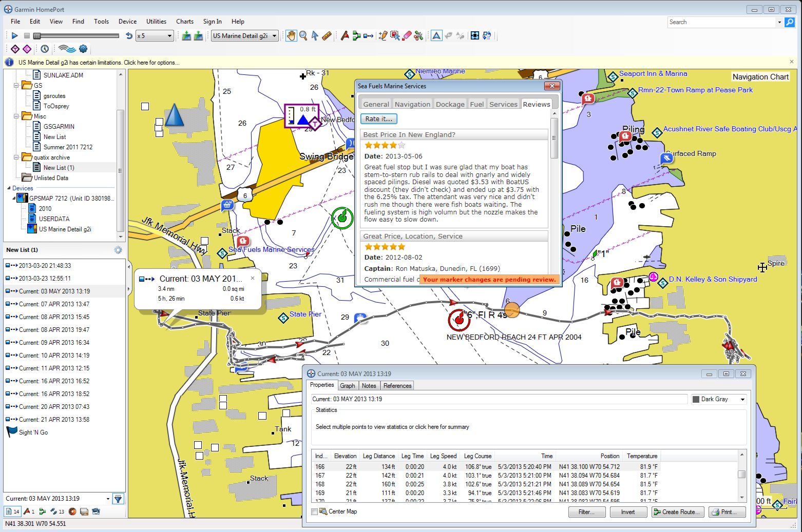The height and width of the screenshot is (532, 802).
Task: Click the first send-to-device toolbar icon
Action: 186,35
